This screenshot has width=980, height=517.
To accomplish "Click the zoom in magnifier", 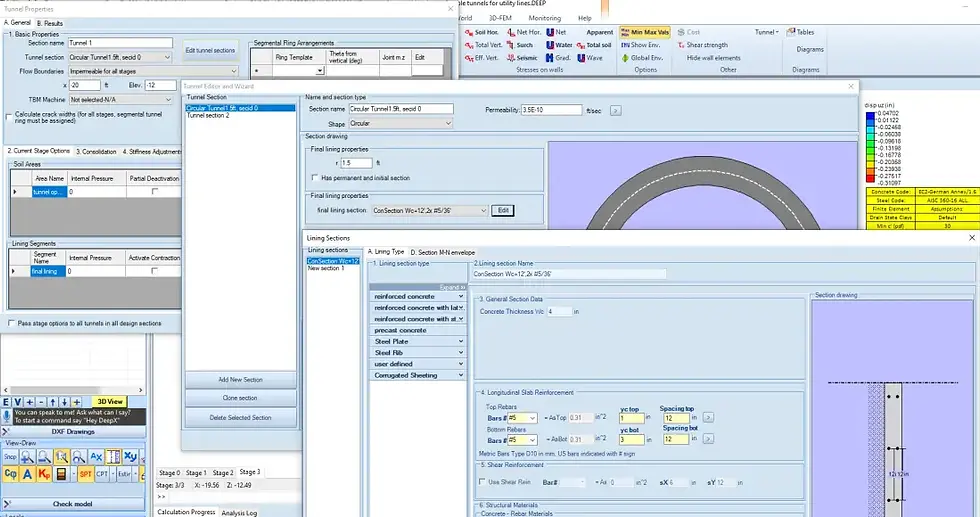I will [27, 457].
